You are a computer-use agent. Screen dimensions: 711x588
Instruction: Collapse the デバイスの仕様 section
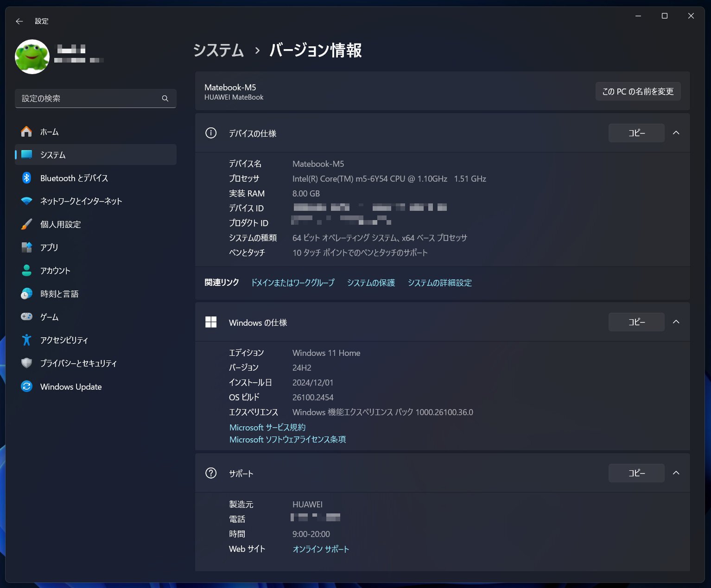click(x=676, y=133)
